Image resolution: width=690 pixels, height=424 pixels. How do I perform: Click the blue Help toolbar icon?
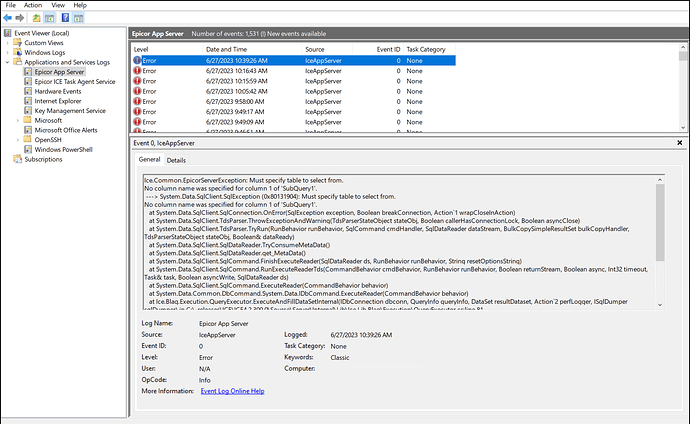tap(65, 18)
